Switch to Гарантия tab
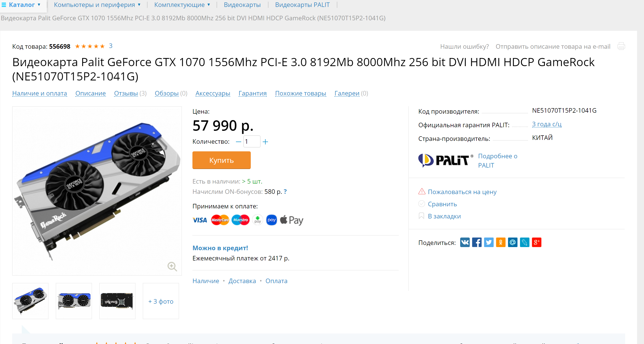Viewport: 644px width, 344px height. click(x=252, y=93)
